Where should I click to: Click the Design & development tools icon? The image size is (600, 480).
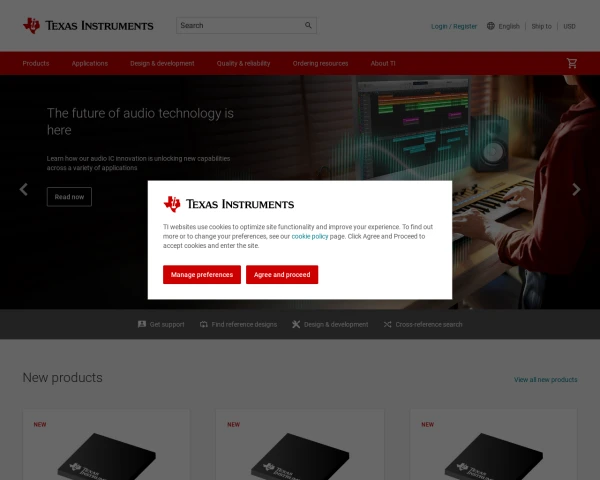point(296,324)
